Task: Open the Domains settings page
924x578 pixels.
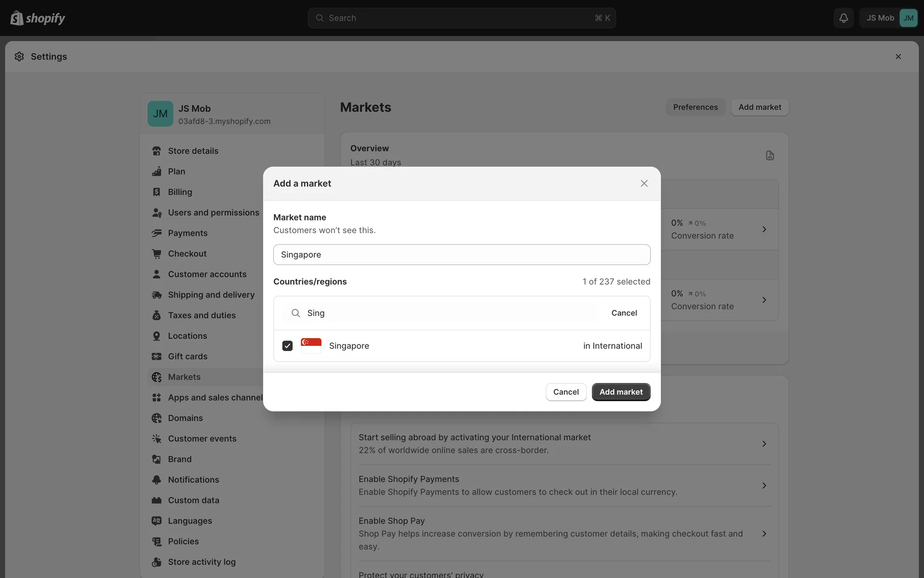Action: point(185,418)
